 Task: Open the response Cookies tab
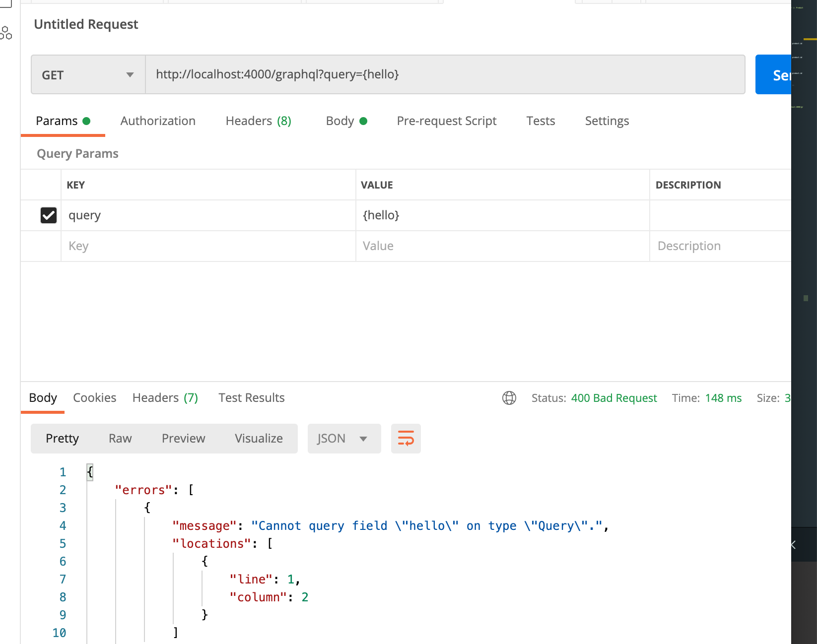95,398
